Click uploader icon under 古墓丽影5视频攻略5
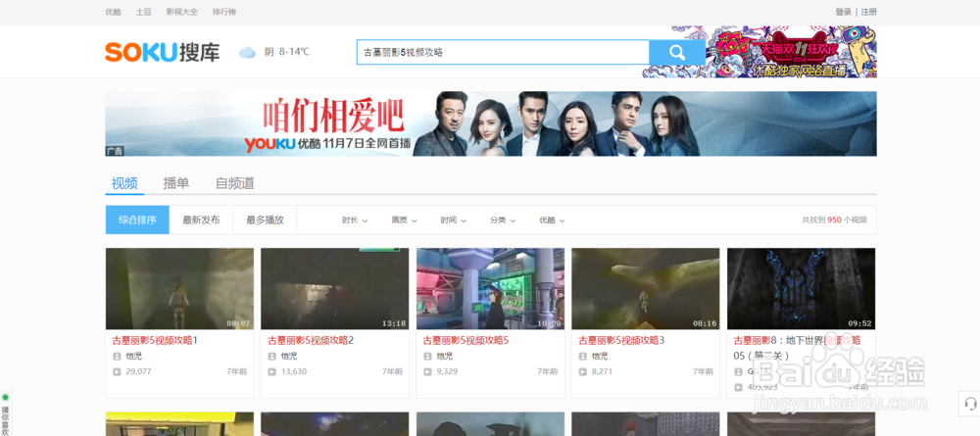 [427, 356]
